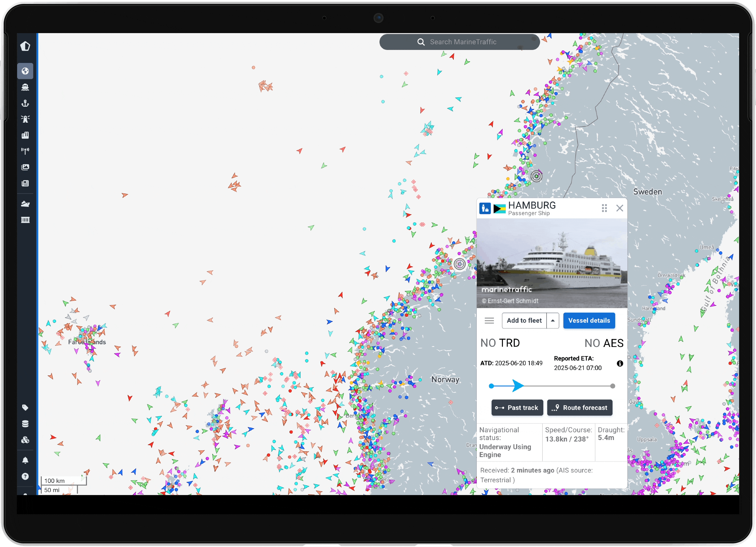Show Past track for HAMBURG
Viewport: 756px width, 547px height.
click(x=517, y=408)
